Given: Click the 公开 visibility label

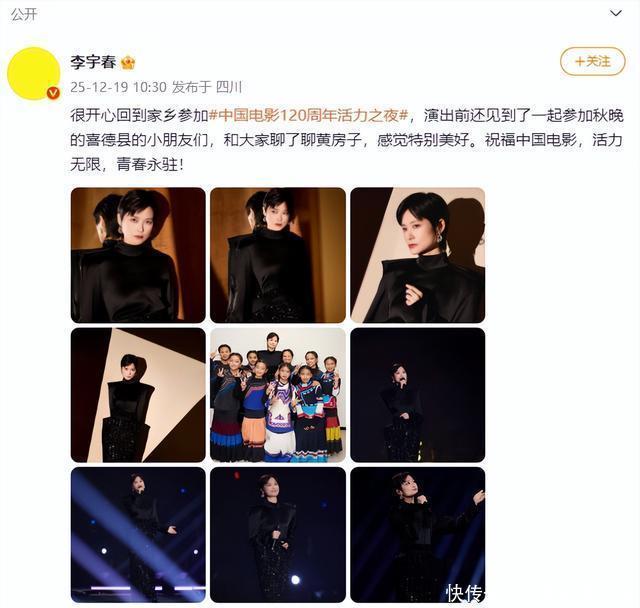Looking at the screenshot, I should click(x=24, y=14).
